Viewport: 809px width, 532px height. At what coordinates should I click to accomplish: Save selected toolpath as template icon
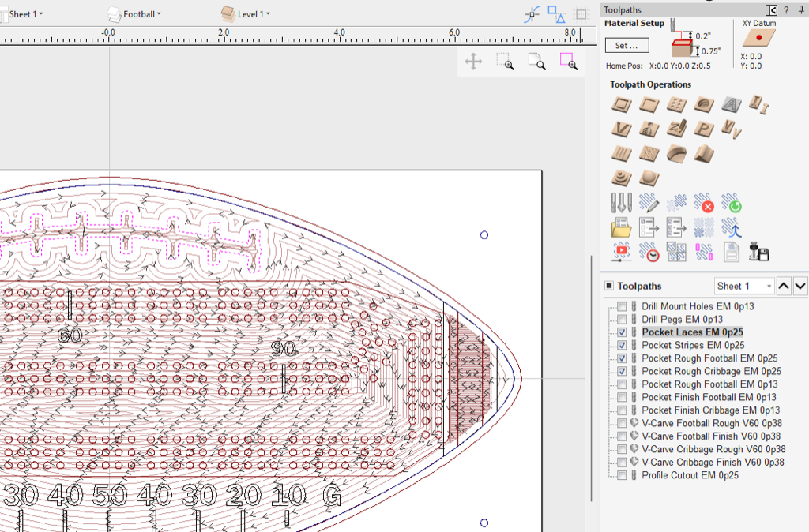[x=649, y=227]
